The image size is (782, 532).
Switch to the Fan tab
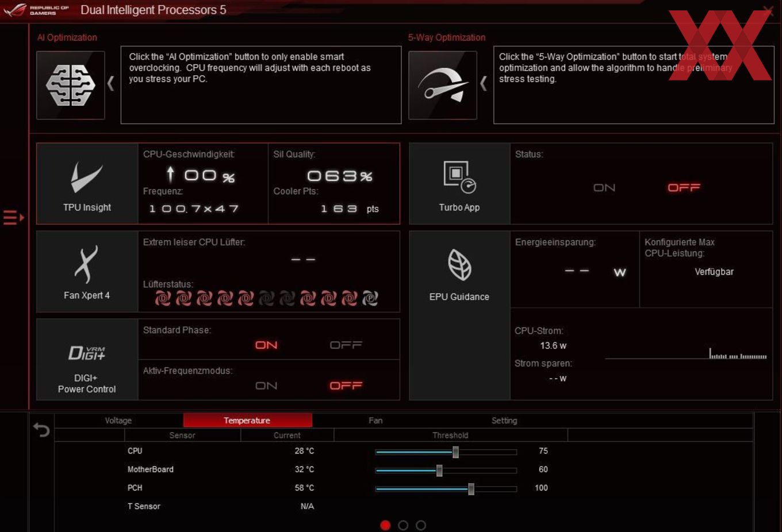(x=375, y=421)
